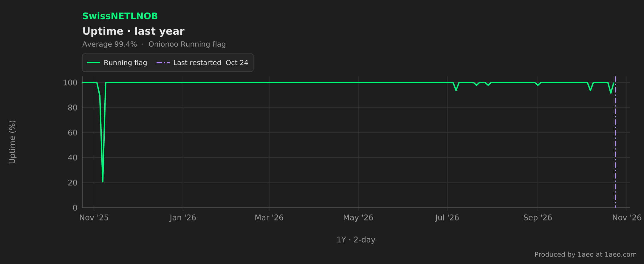Click the 'Onionoo Running flag' subtitle text
Viewport: 644px width, 264px height.
[x=187, y=44]
